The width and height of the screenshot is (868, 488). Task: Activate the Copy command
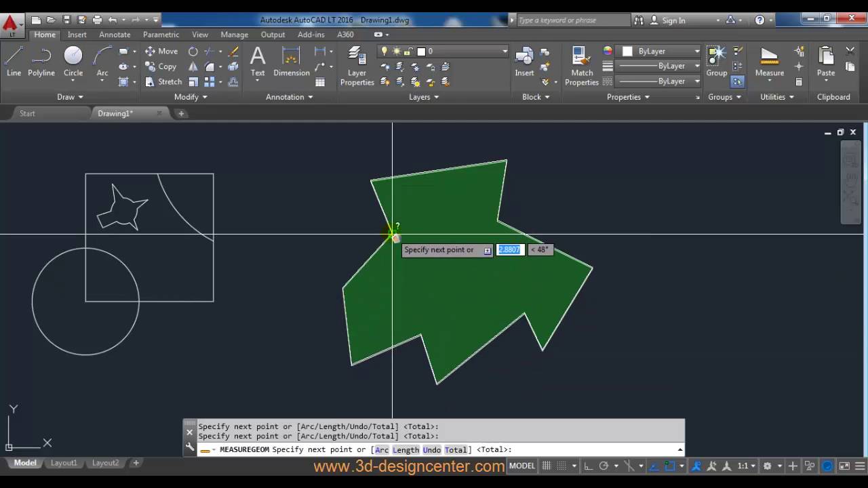click(x=161, y=66)
